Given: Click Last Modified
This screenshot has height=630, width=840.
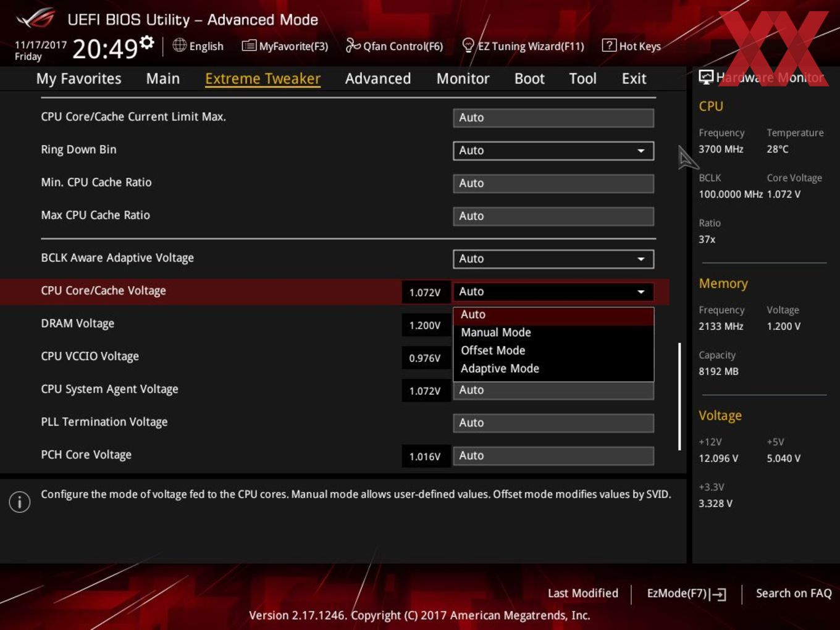Looking at the screenshot, I should coord(583,593).
